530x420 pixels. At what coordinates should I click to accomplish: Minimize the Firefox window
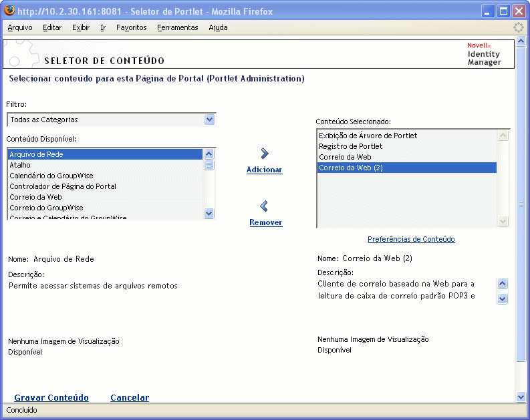pyautogui.click(x=487, y=11)
